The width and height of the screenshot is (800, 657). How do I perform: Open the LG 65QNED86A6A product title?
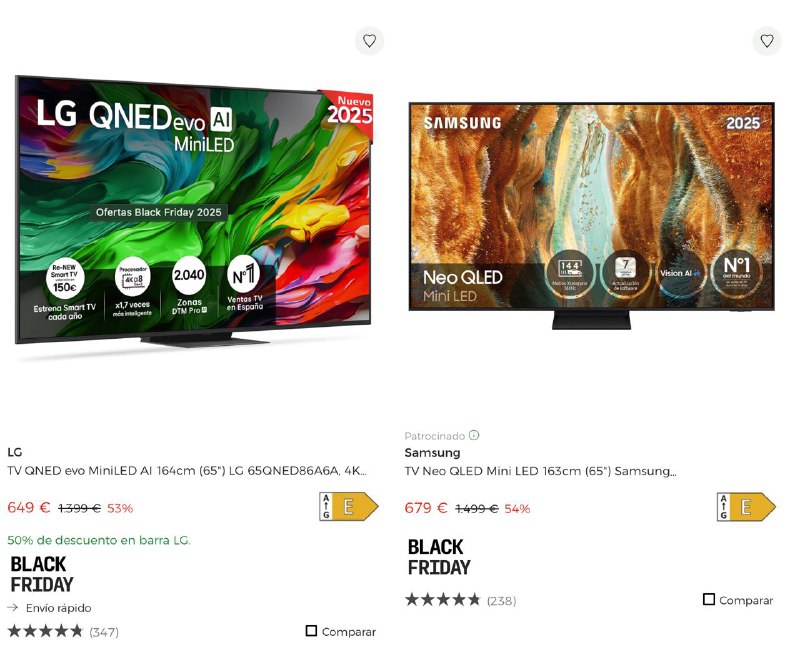point(187,470)
